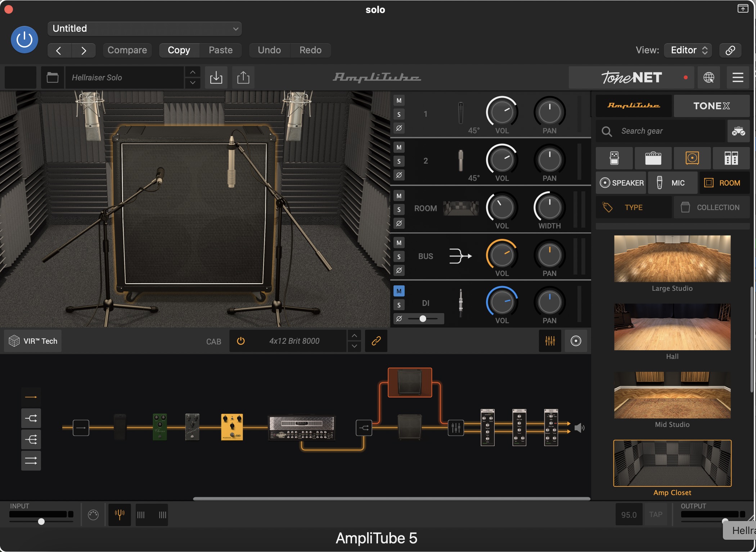Viewport: 756px width, 552px height.
Task: Click the ToneNET globe icon
Action: point(709,77)
